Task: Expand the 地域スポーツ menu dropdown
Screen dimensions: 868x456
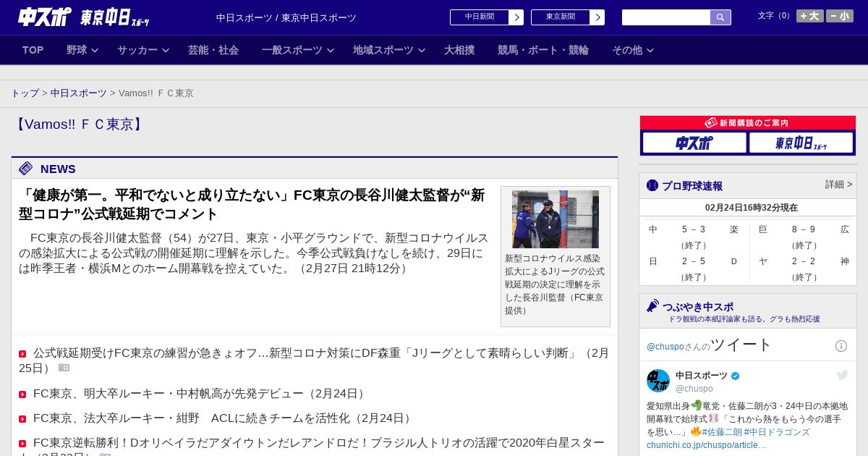Action: pos(389,50)
